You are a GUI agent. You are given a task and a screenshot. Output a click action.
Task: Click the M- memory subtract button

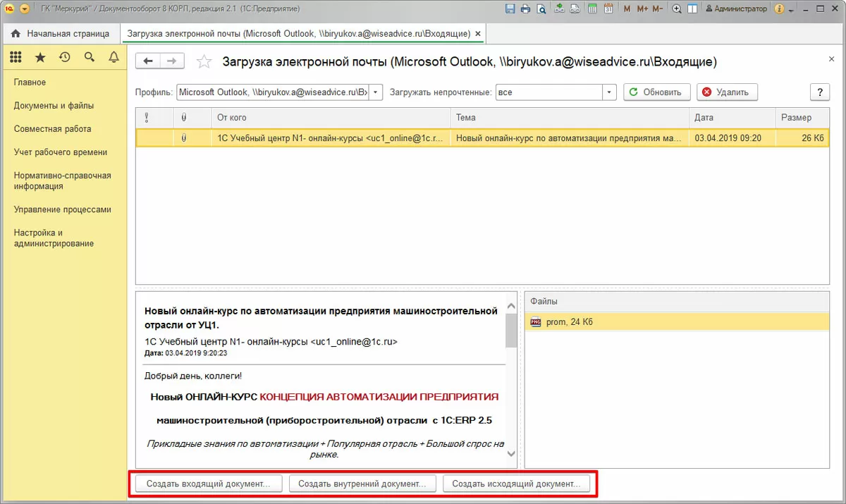click(658, 9)
